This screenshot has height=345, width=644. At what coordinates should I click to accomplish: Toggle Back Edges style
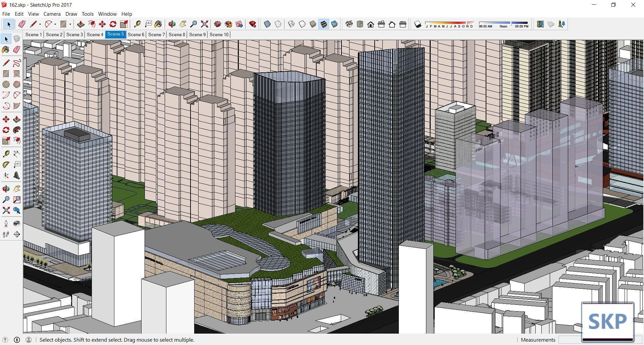click(x=278, y=24)
